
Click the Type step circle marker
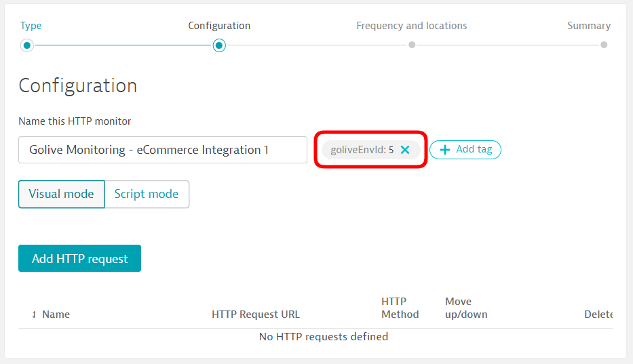(26, 45)
